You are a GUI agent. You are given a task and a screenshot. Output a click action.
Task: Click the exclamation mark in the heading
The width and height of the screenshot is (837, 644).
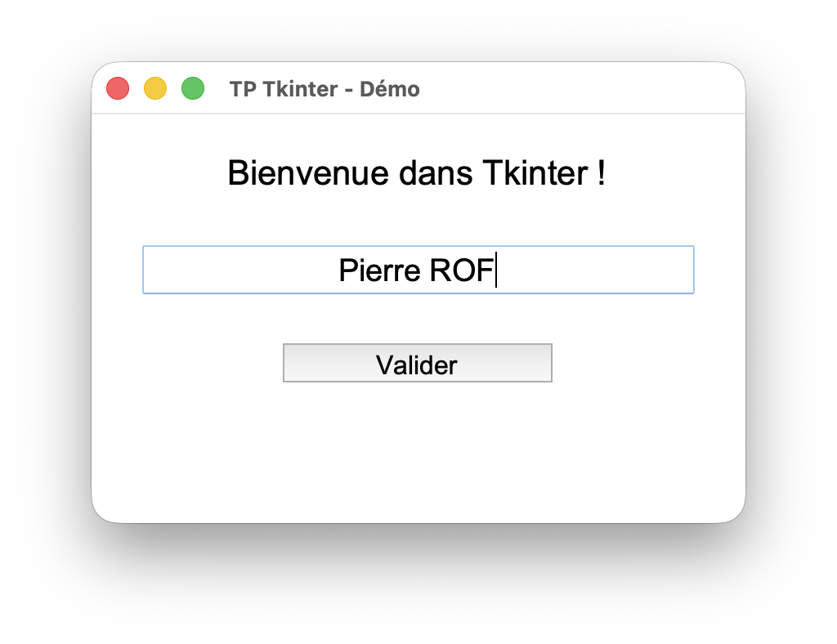602,173
